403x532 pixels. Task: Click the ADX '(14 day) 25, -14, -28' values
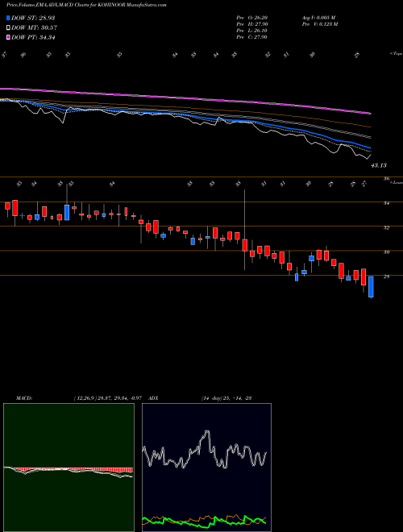click(x=226, y=397)
